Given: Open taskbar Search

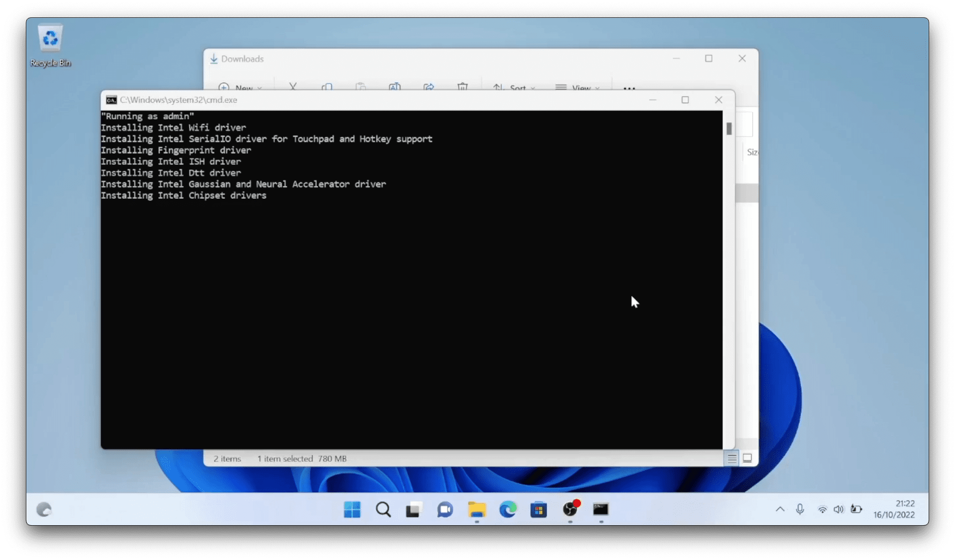Looking at the screenshot, I should point(383,509).
